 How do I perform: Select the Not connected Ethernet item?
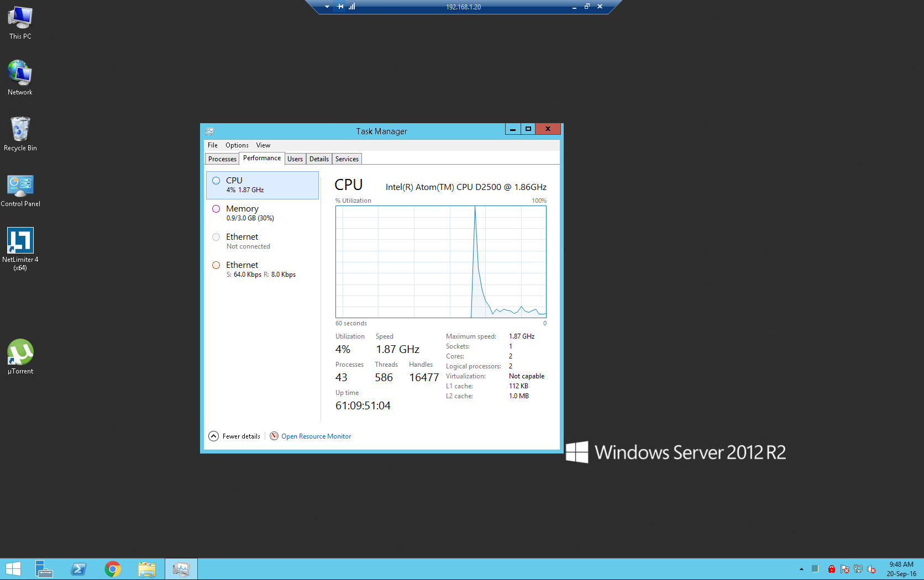point(262,241)
